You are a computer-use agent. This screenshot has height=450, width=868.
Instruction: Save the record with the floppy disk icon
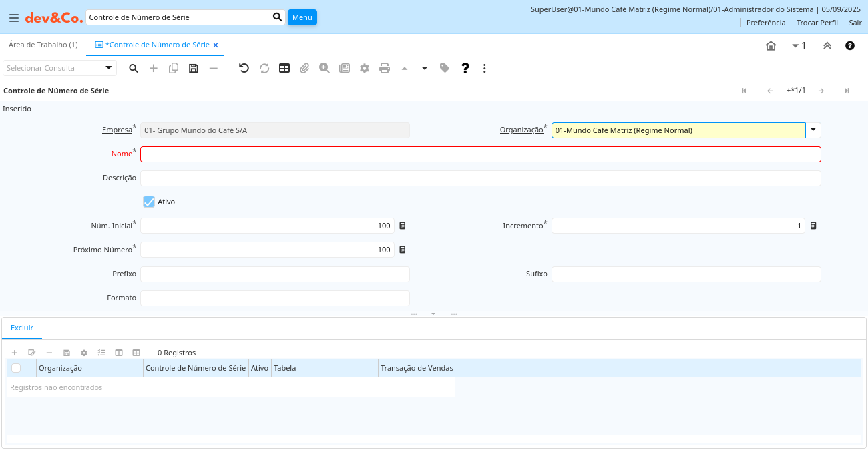(x=194, y=68)
